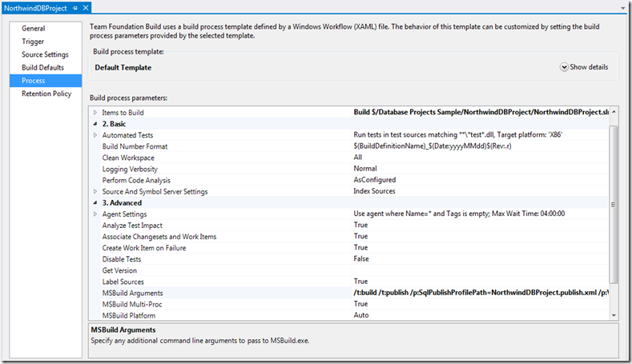Click the parameters list scroll up arrow
The width and height of the screenshot is (632, 364).
[614, 112]
